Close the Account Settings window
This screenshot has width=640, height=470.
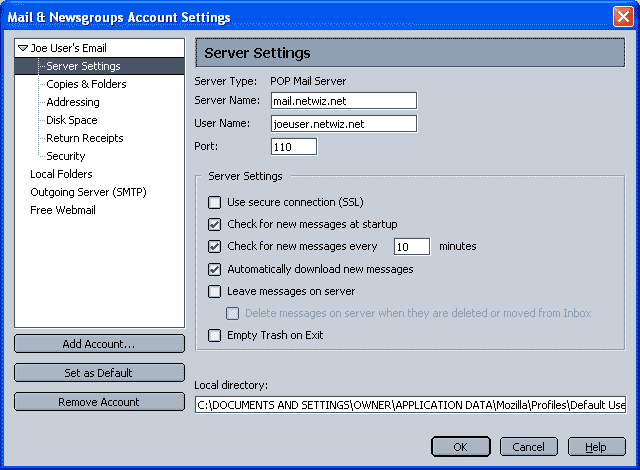point(623,17)
